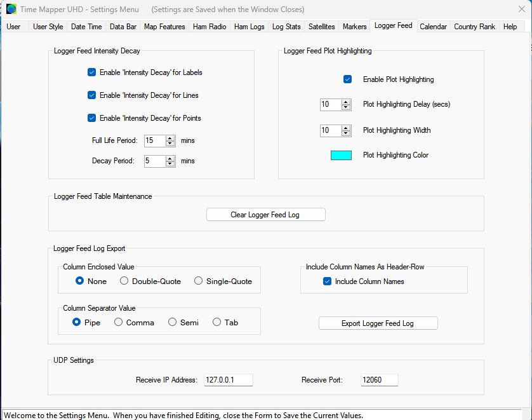Decrease Plot Highlighting Delay with down arrow
This screenshot has width=532, height=420.
pos(346,107)
